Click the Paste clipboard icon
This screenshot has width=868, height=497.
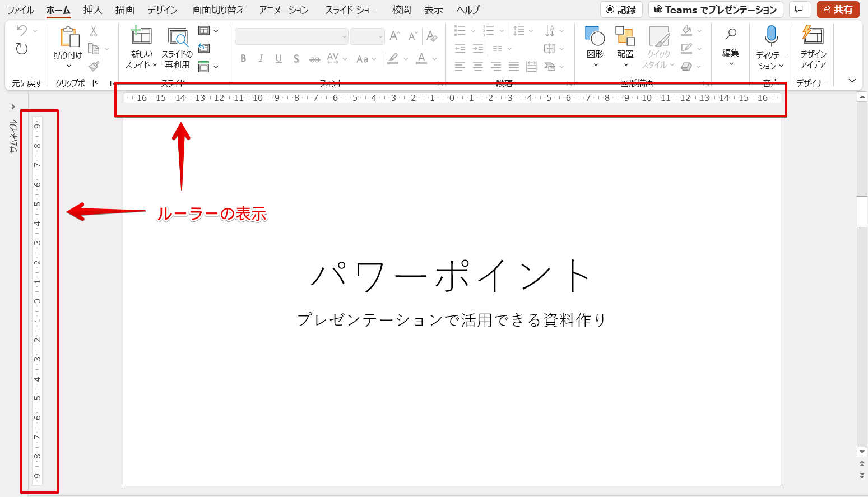pyautogui.click(x=69, y=37)
